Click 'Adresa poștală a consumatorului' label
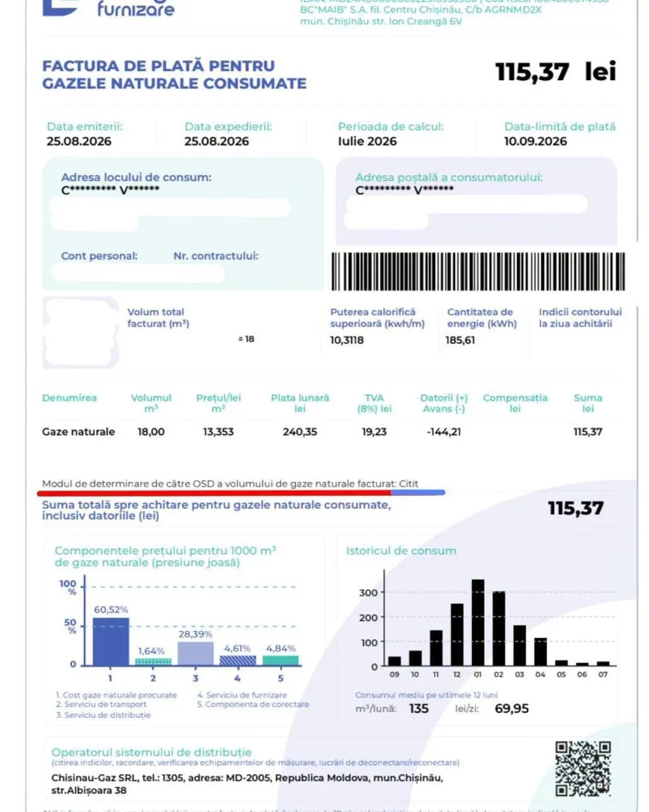The width and height of the screenshot is (649, 812). tap(449, 178)
